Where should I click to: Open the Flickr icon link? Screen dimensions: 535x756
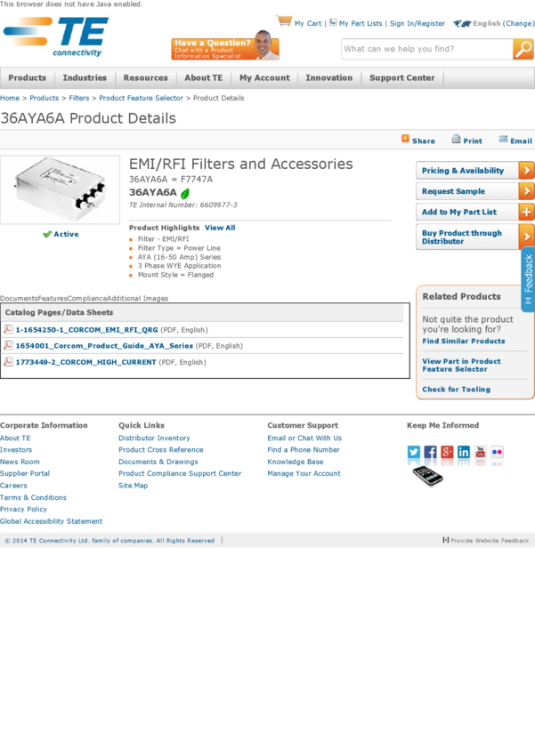[497, 453]
